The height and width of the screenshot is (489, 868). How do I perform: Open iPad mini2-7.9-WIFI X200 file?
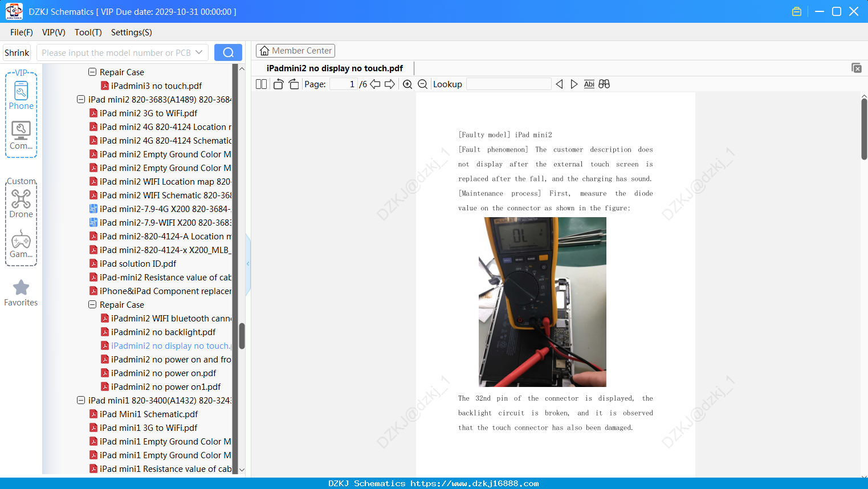coord(161,222)
